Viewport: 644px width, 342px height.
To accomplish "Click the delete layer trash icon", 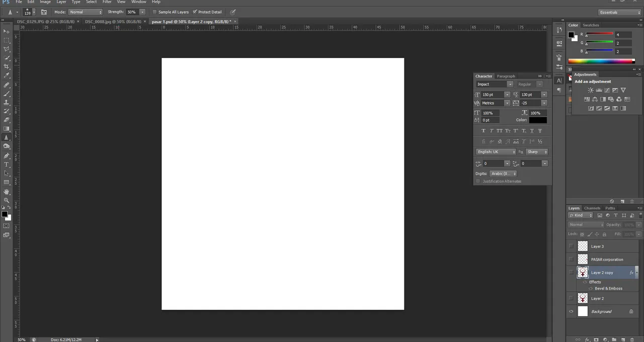I will point(631,339).
